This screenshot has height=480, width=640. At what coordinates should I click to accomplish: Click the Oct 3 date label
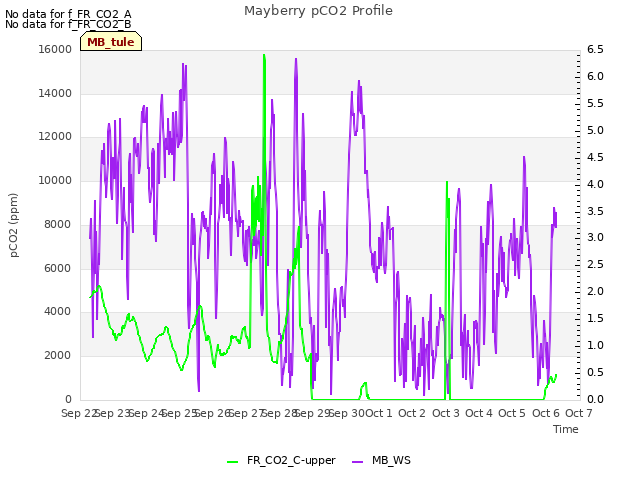(x=446, y=413)
